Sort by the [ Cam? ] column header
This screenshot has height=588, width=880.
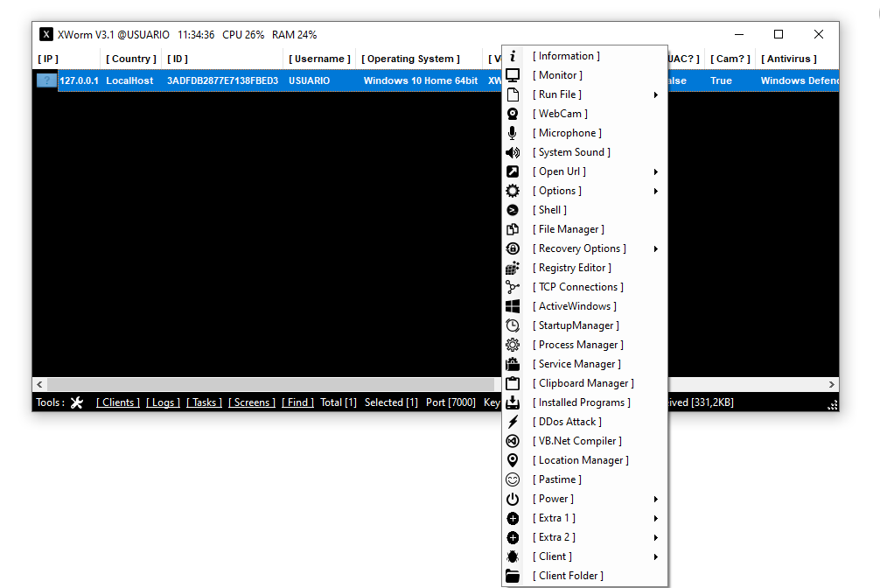(x=730, y=59)
